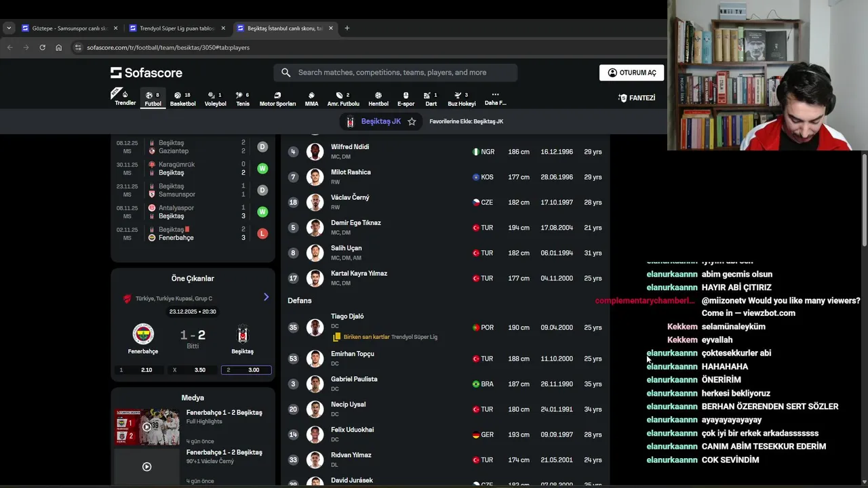868x488 pixels.
Task: Select odds 3.50 for draw
Action: [193, 370]
